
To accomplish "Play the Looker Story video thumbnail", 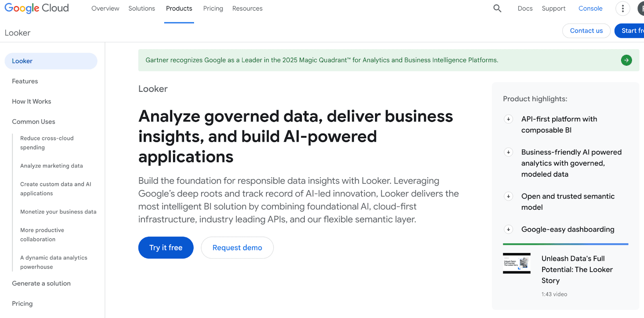I will (x=516, y=263).
